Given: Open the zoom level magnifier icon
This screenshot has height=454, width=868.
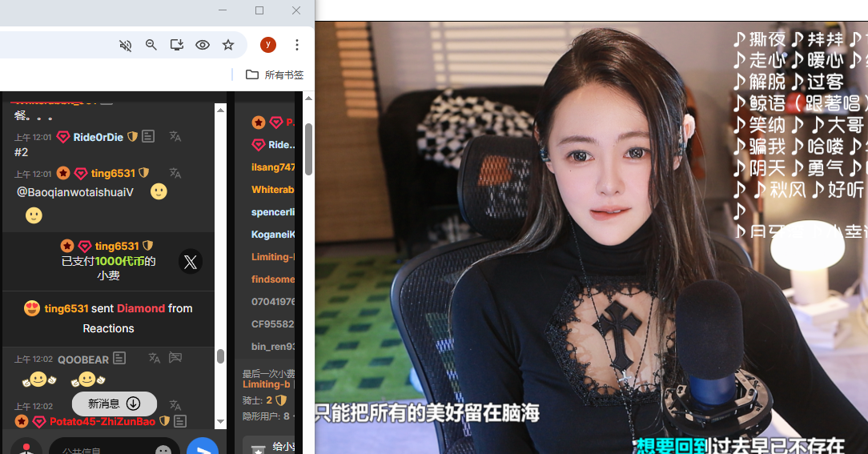Looking at the screenshot, I should click(151, 45).
